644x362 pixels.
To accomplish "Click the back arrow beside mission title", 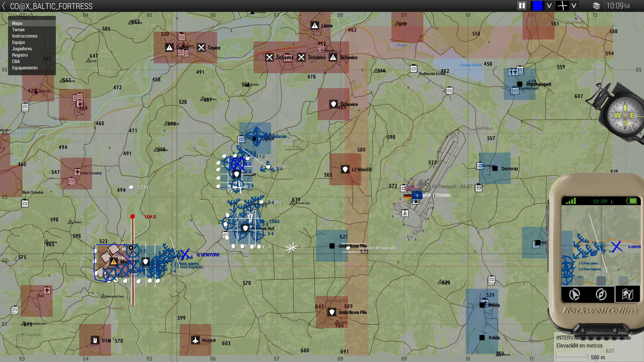I will point(4,6).
